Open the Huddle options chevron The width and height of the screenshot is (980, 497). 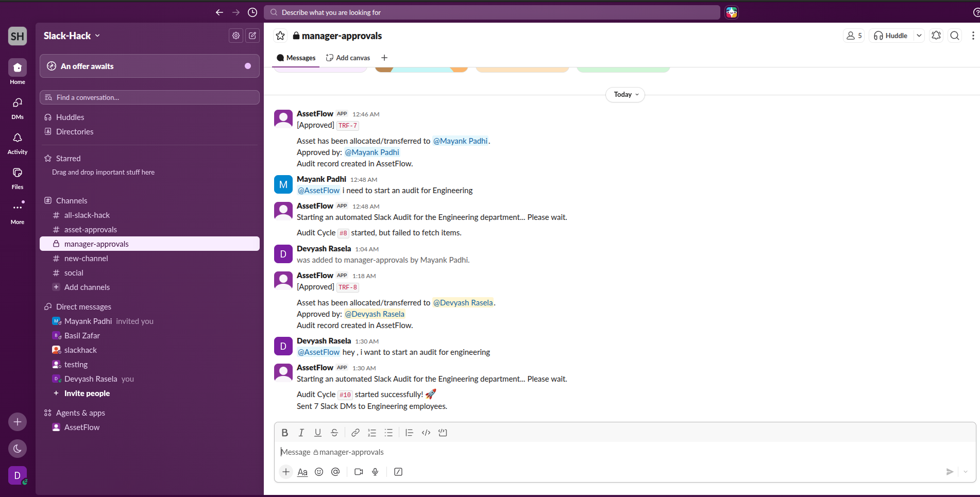coord(919,36)
